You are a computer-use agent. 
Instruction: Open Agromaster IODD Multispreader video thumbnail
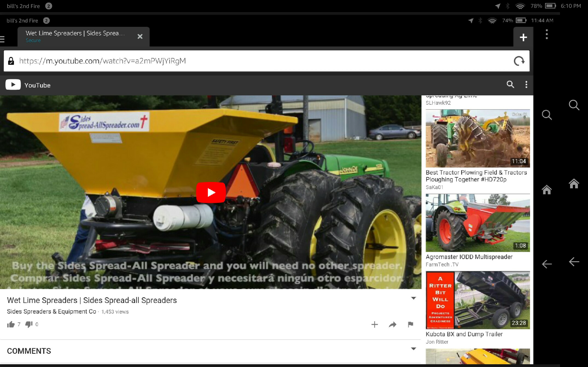tap(478, 222)
